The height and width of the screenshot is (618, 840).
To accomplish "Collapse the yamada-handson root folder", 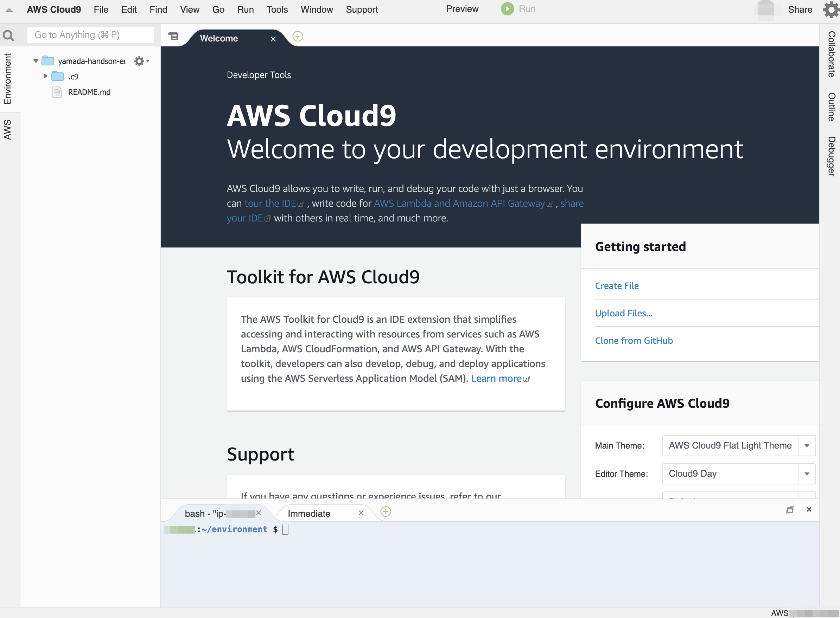I will coord(36,61).
